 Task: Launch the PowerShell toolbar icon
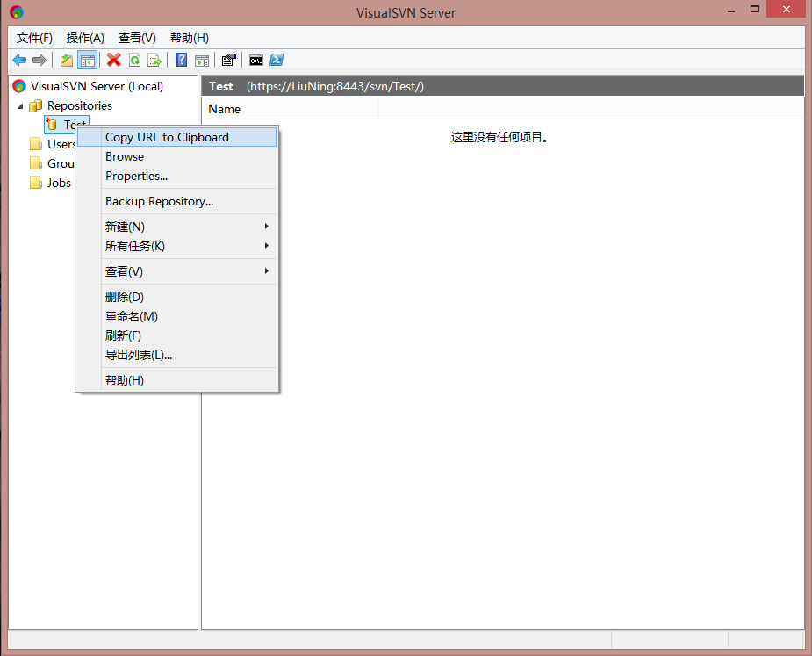[x=277, y=60]
